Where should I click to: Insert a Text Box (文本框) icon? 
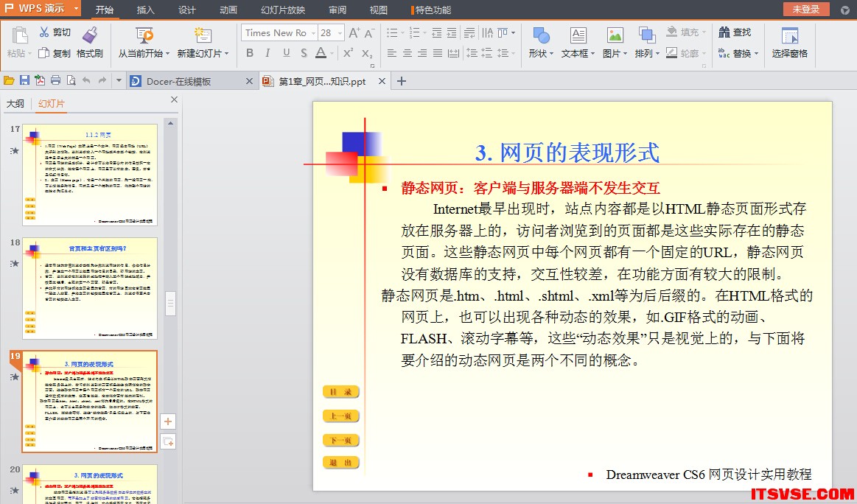tap(578, 35)
